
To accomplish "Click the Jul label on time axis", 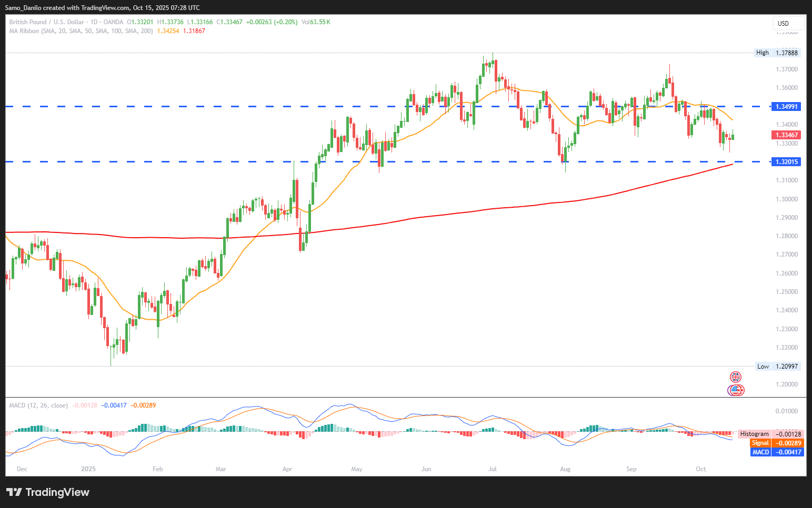I will click(493, 469).
